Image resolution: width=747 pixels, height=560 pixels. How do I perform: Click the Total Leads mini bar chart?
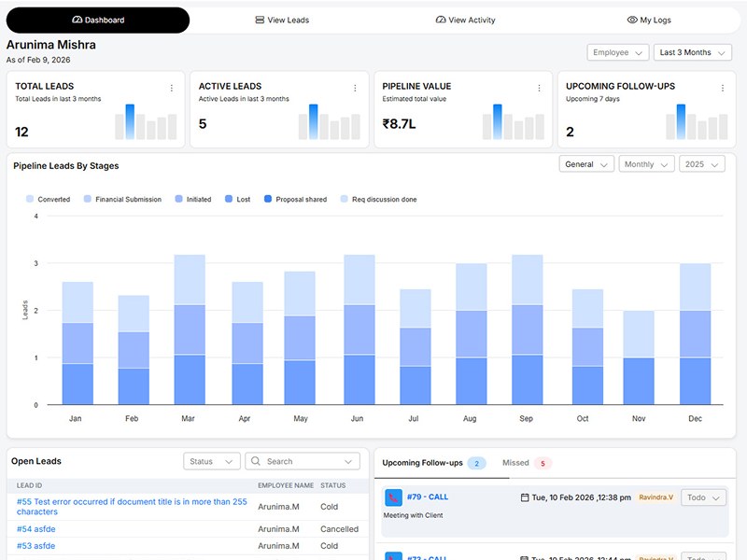(146, 122)
